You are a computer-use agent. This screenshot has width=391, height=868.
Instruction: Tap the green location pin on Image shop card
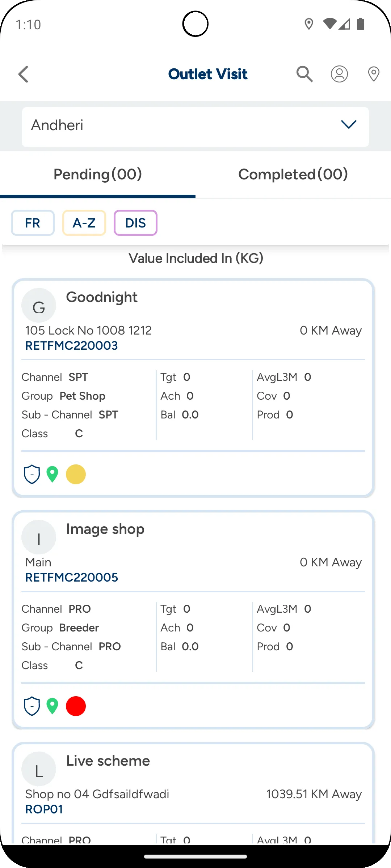(x=52, y=706)
